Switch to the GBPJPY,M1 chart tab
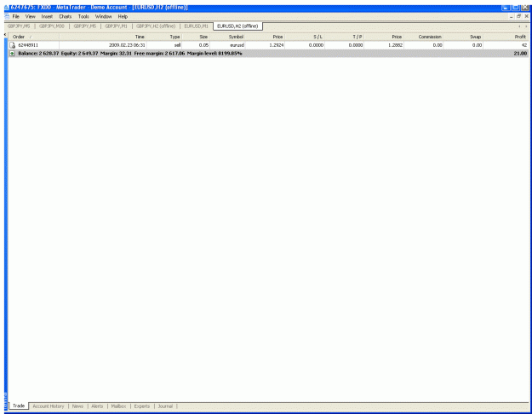 116,26
